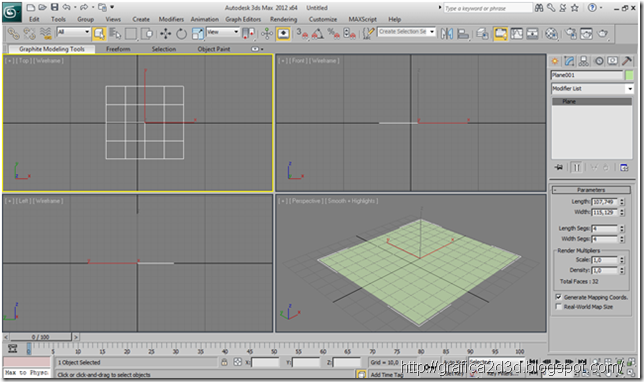
Task: Open the reference coordinate View dropdown
Action: (223, 32)
